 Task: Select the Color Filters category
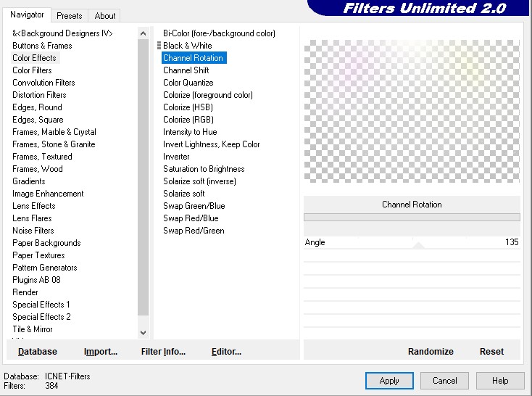coord(32,70)
